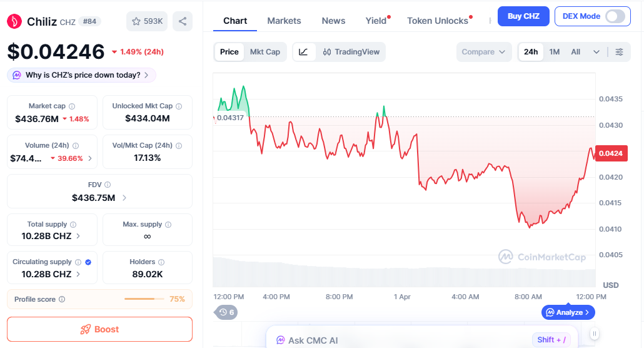Image resolution: width=644 pixels, height=348 pixels.
Task: Click the FDV info icon
Action: pos(108,185)
